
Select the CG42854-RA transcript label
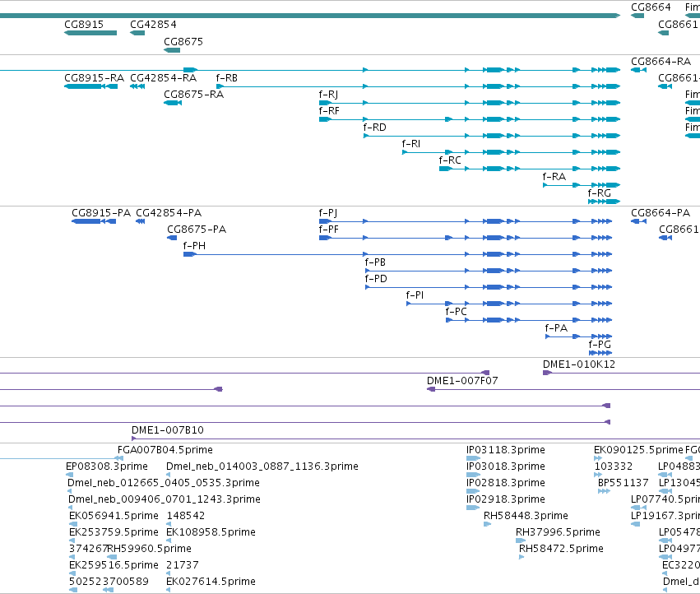click(164, 77)
